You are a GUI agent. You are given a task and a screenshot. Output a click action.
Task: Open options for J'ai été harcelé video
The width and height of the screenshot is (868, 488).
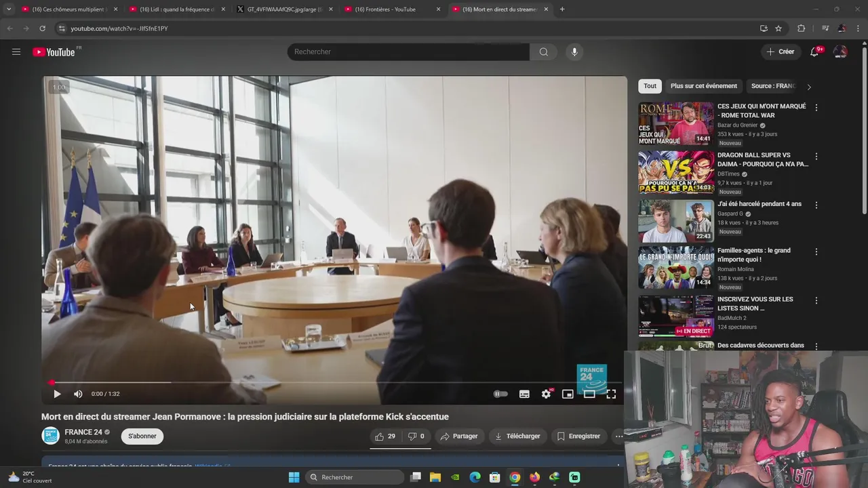pyautogui.click(x=816, y=205)
